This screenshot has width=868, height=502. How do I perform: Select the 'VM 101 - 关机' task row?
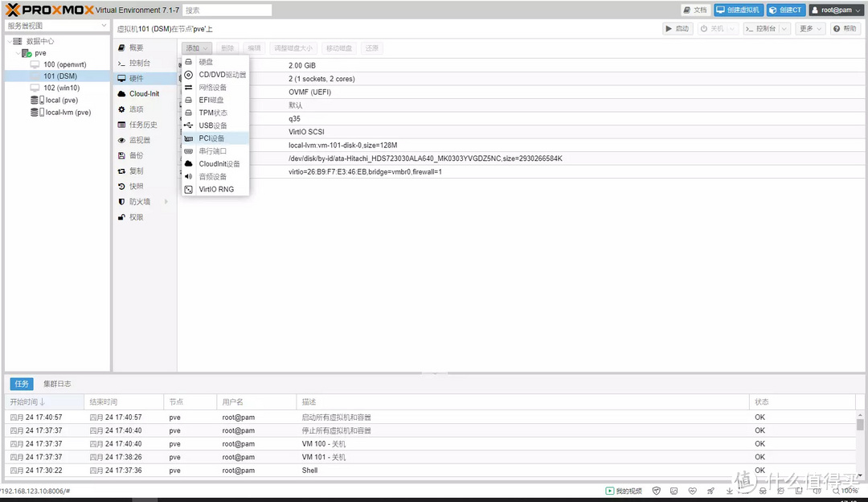432,457
